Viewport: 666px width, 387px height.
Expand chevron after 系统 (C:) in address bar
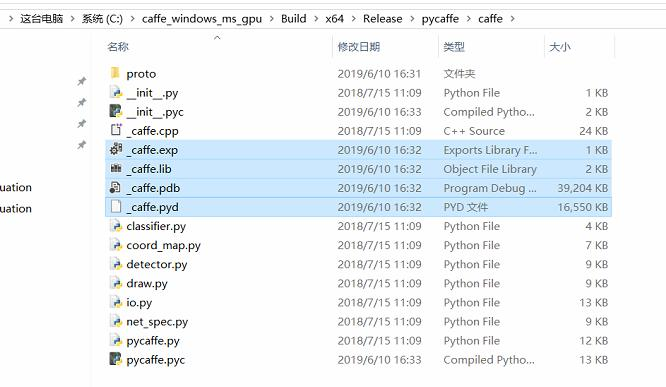pyautogui.click(x=133, y=19)
